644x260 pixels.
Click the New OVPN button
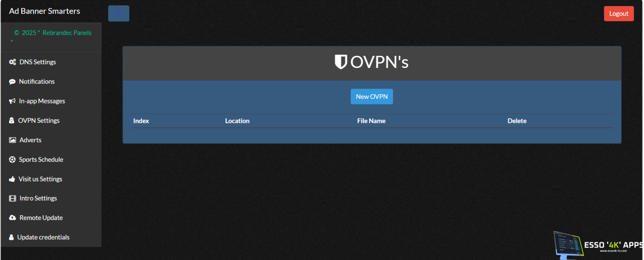(371, 97)
